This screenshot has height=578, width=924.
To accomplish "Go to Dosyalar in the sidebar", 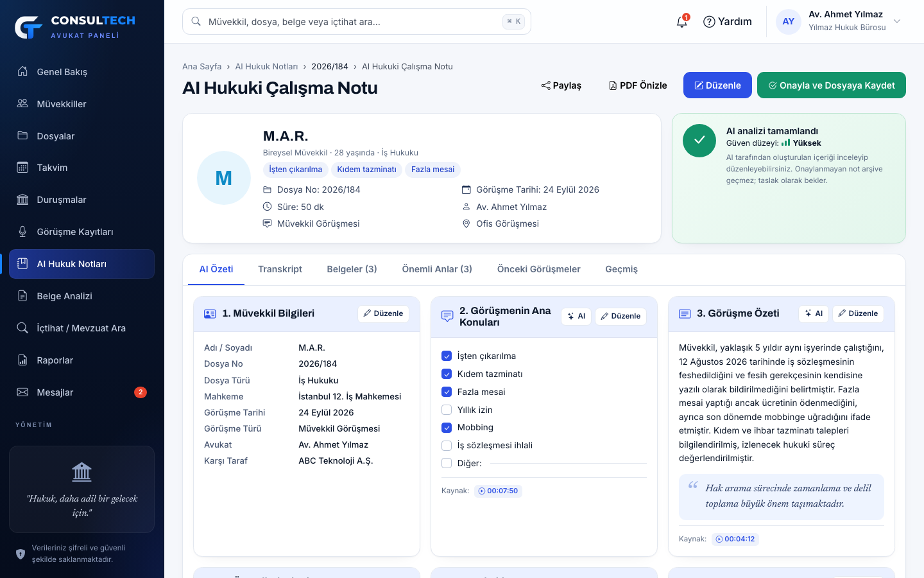I will tap(81, 136).
